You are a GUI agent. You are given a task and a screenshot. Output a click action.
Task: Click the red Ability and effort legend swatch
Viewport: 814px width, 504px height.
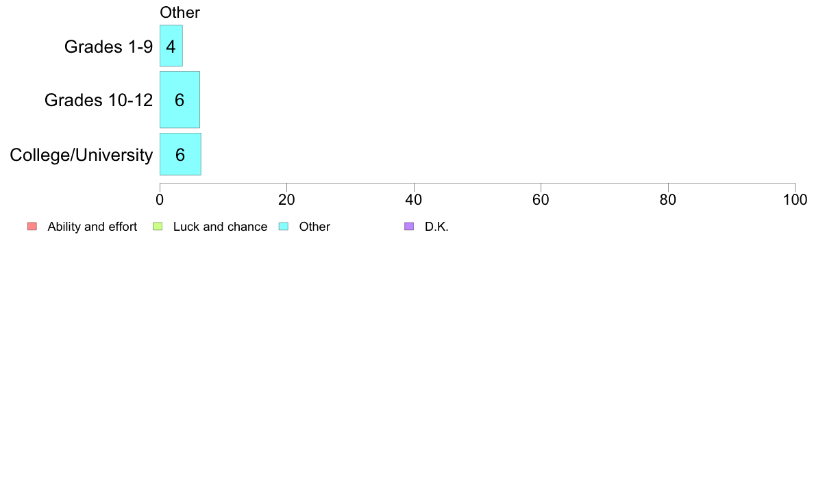coord(32,227)
